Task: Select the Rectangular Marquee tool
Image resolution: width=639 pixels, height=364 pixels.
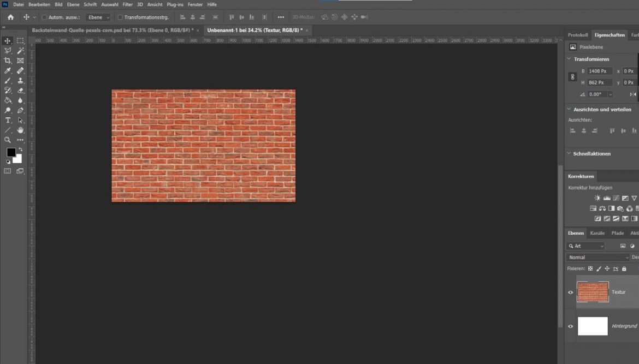Action: click(x=20, y=41)
